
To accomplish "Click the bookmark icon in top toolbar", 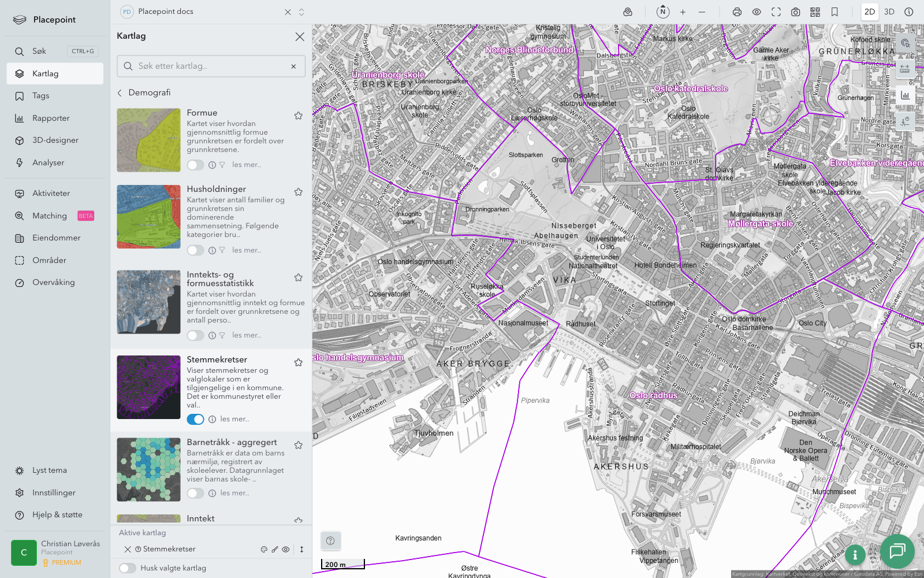I will (834, 12).
